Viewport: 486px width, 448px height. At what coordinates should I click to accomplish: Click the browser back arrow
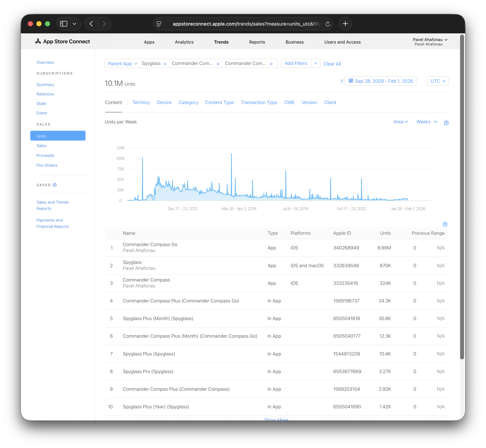pos(91,24)
